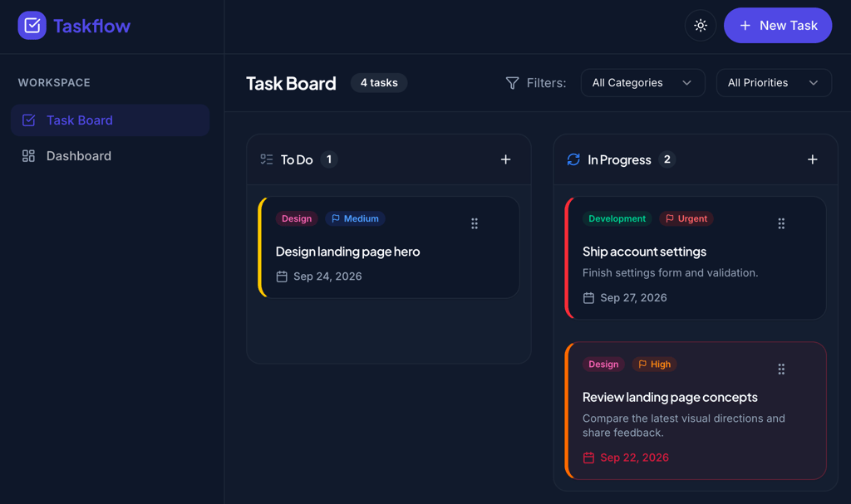Click the To Do count badge 1

pyautogui.click(x=329, y=159)
